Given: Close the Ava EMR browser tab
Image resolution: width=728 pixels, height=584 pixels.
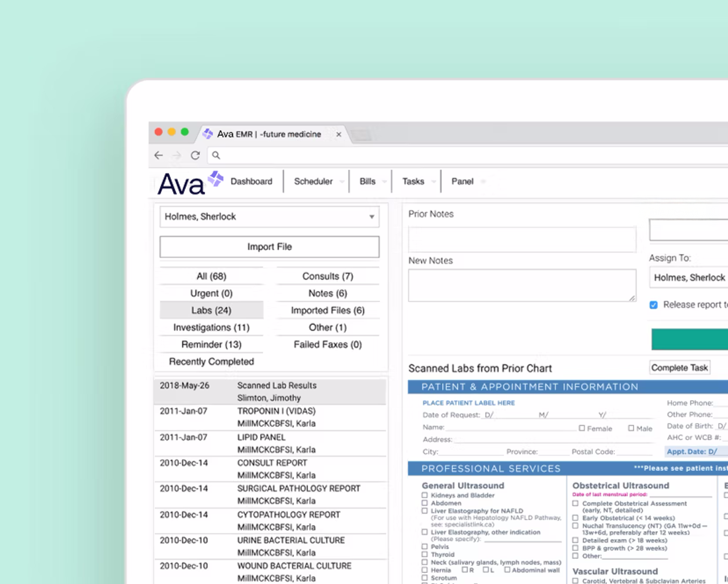Looking at the screenshot, I should click(339, 134).
